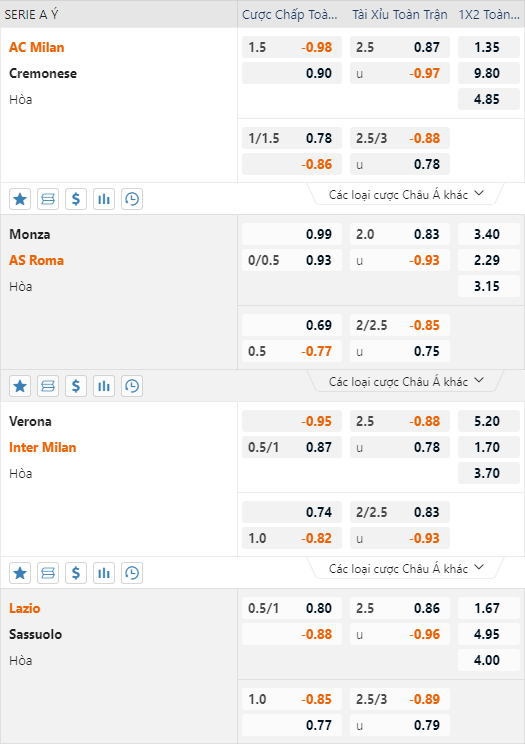525x744 pixels.
Task: Open the bar chart icon for Verona match
Action: click(104, 573)
